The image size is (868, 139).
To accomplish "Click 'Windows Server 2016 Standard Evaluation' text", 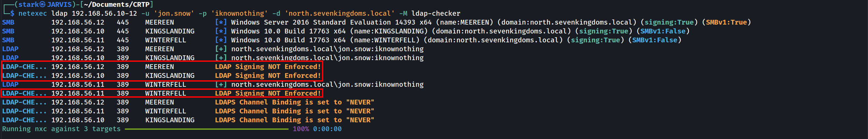I will coord(311,22).
